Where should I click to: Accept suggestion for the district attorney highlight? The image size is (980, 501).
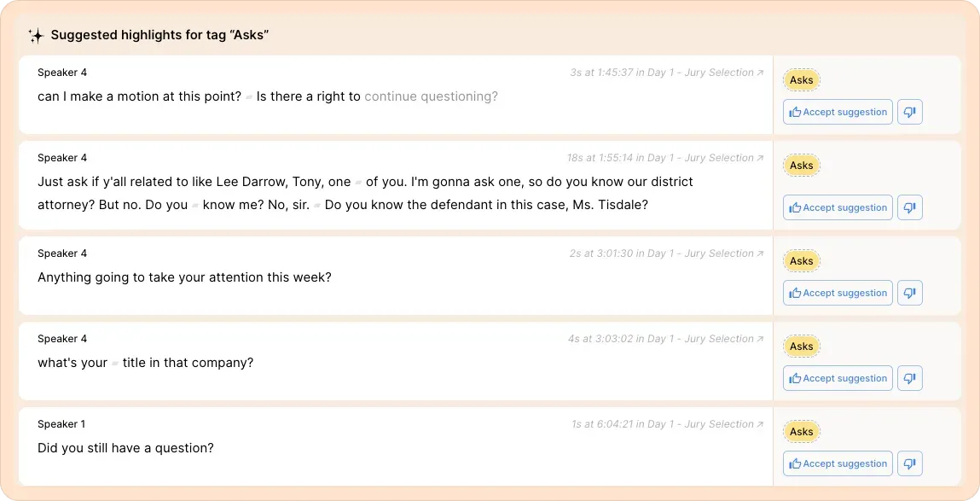838,207
